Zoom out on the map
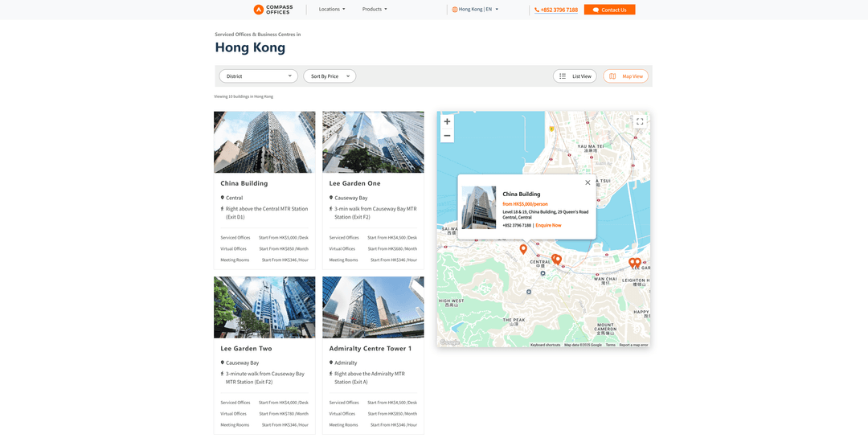 [x=447, y=136]
